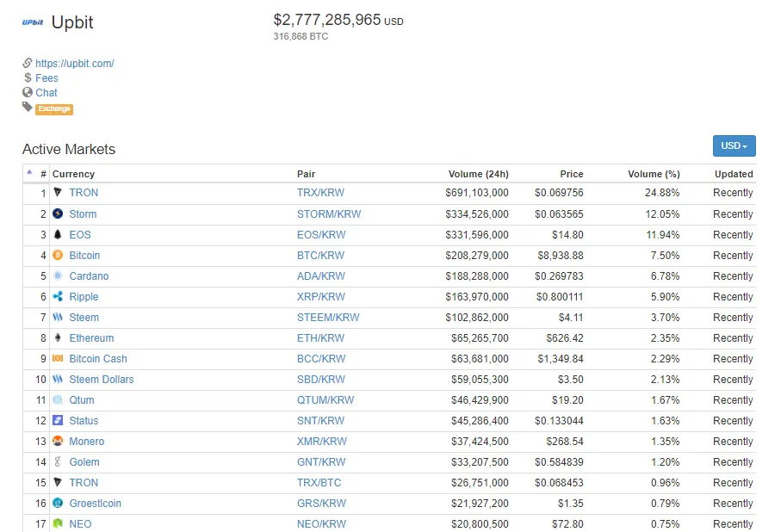Click the TRON icon in row 1

[58, 192]
